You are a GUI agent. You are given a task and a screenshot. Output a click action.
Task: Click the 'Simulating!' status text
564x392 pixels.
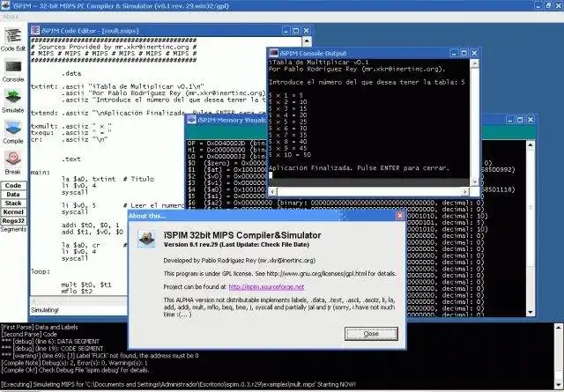point(45,310)
